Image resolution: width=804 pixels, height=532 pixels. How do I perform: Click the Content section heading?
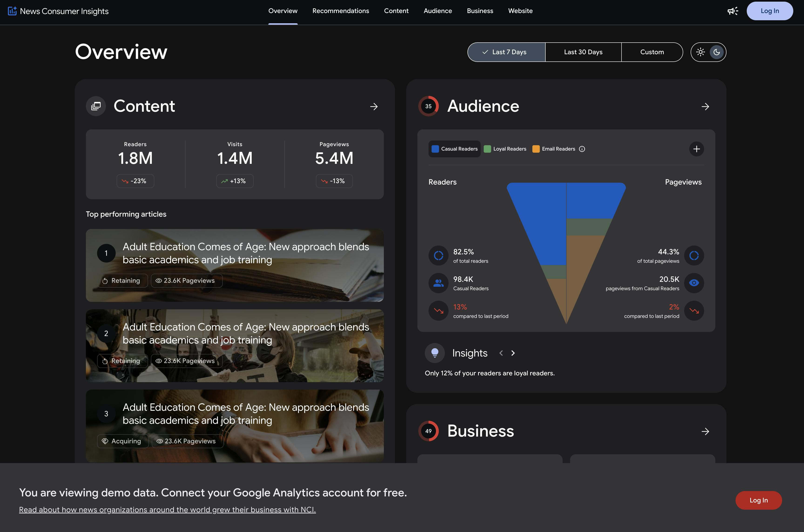(144, 106)
